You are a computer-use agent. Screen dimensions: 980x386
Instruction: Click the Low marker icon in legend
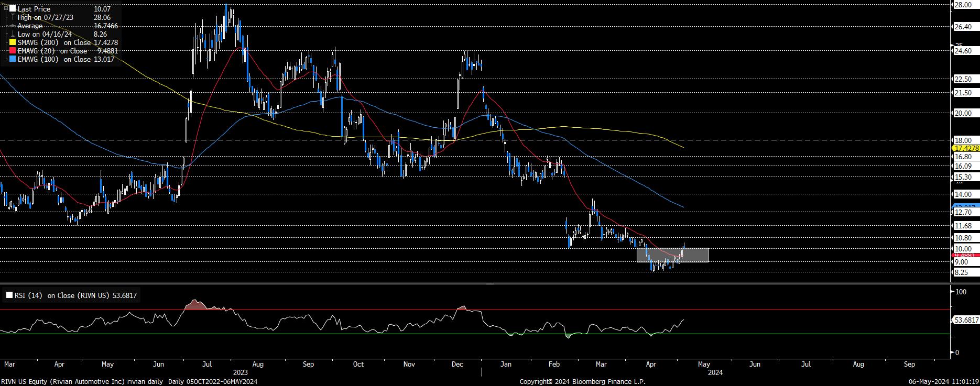coord(13,34)
